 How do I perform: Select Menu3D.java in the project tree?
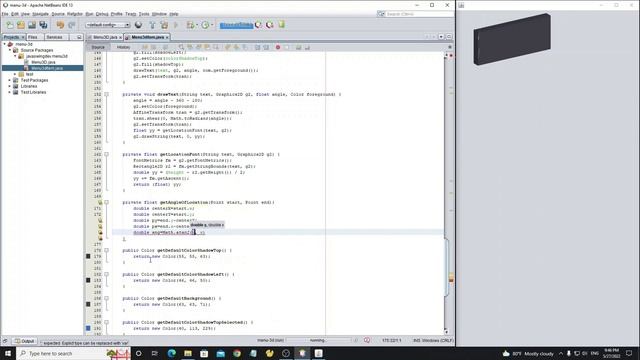(x=43, y=62)
